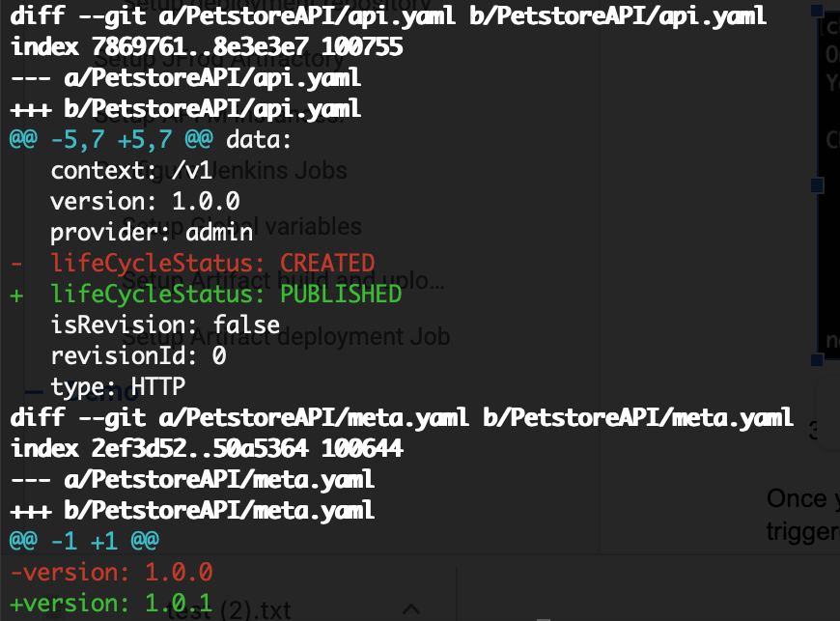
Task: Click the 'revisionId: 0' line
Action: tap(138, 355)
